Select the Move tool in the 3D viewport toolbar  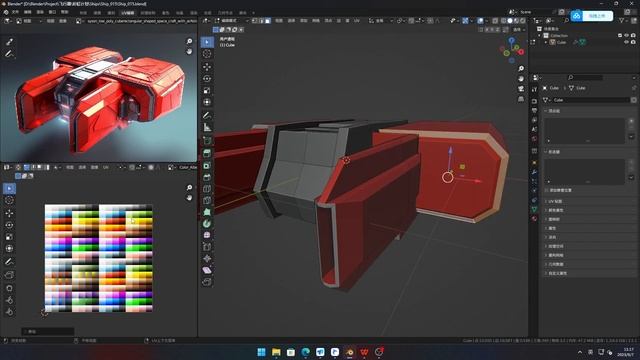207,67
